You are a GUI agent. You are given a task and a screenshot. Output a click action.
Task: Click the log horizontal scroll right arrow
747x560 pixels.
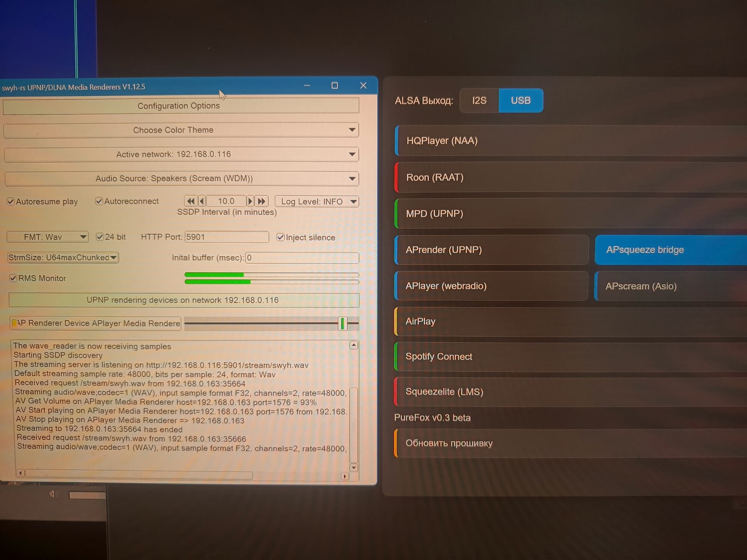(x=345, y=476)
